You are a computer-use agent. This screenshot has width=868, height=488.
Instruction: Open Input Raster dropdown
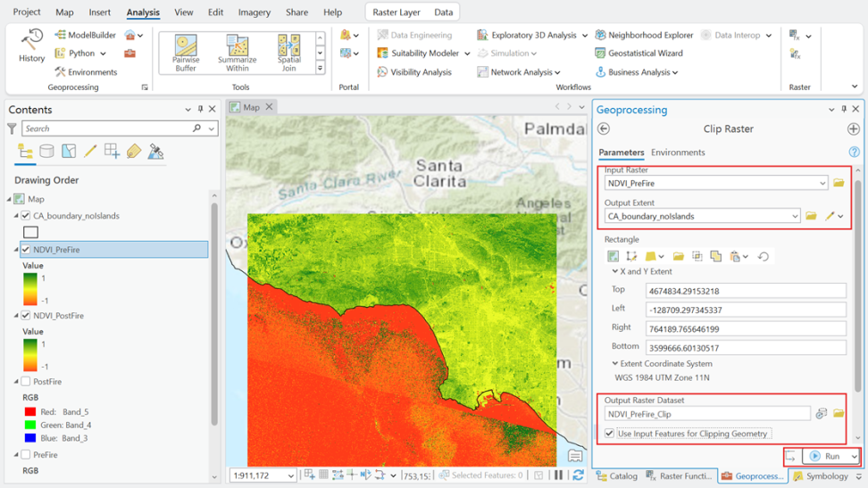(x=822, y=183)
